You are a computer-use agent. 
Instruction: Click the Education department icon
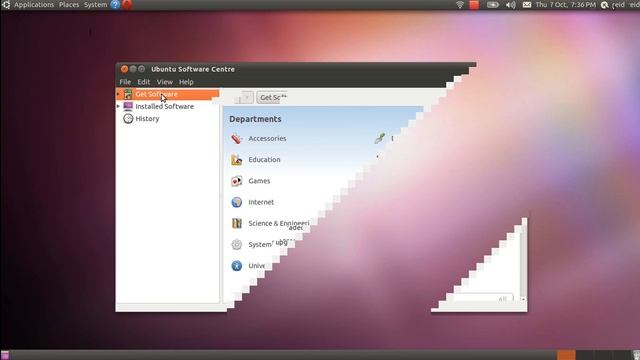(237, 160)
